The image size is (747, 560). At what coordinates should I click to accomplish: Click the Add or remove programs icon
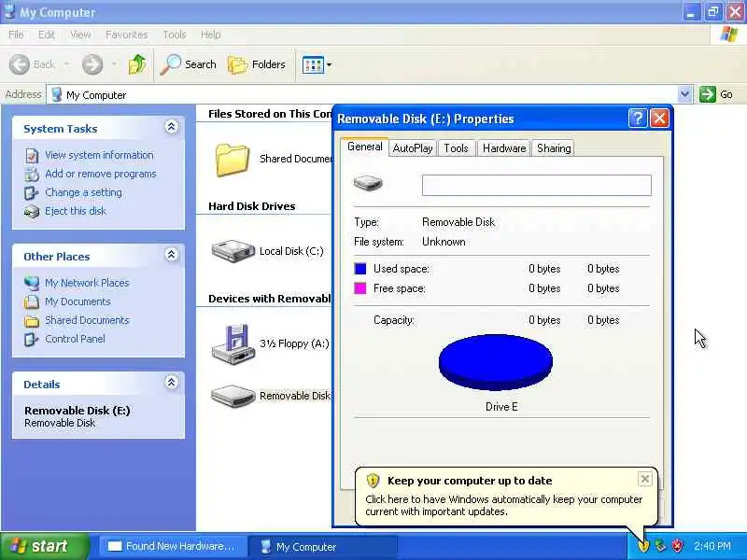click(32, 175)
